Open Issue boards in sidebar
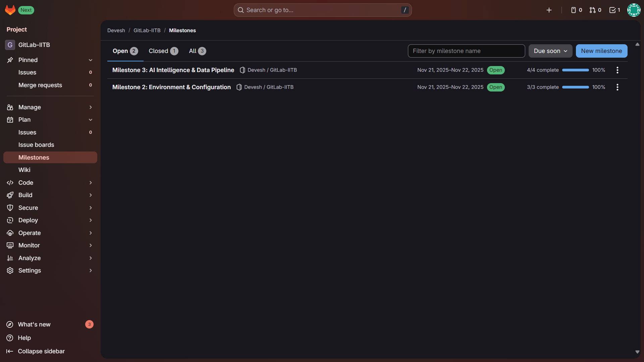This screenshot has height=362, width=644. pos(36,145)
